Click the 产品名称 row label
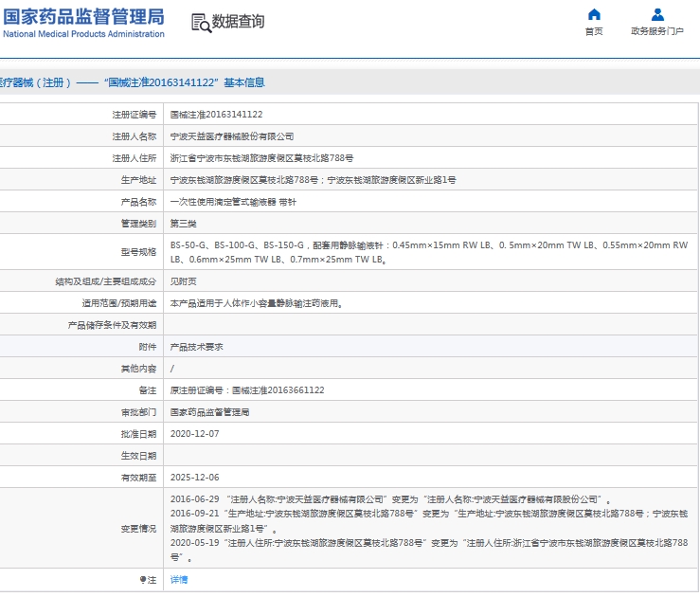This screenshot has height=597, width=700. (139, 202)
